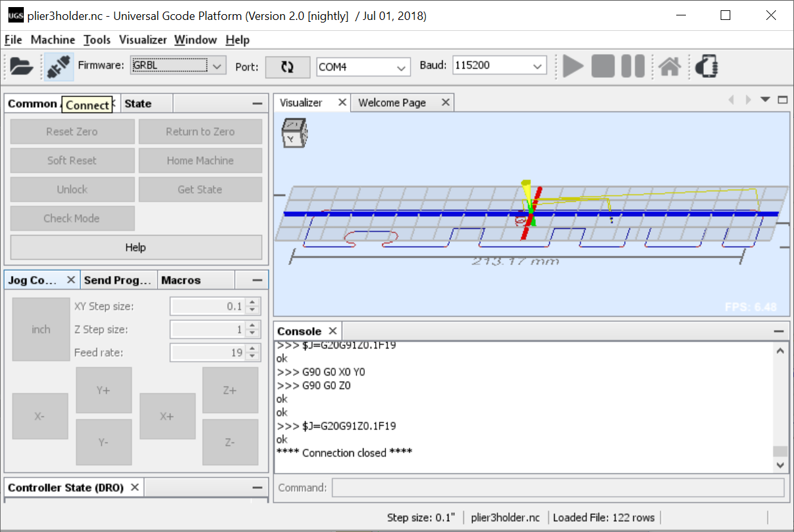This screenshot has width=794, height=532.
Task: Click the console Command input field
Action: pyautogui.click(x=558, y=487)
